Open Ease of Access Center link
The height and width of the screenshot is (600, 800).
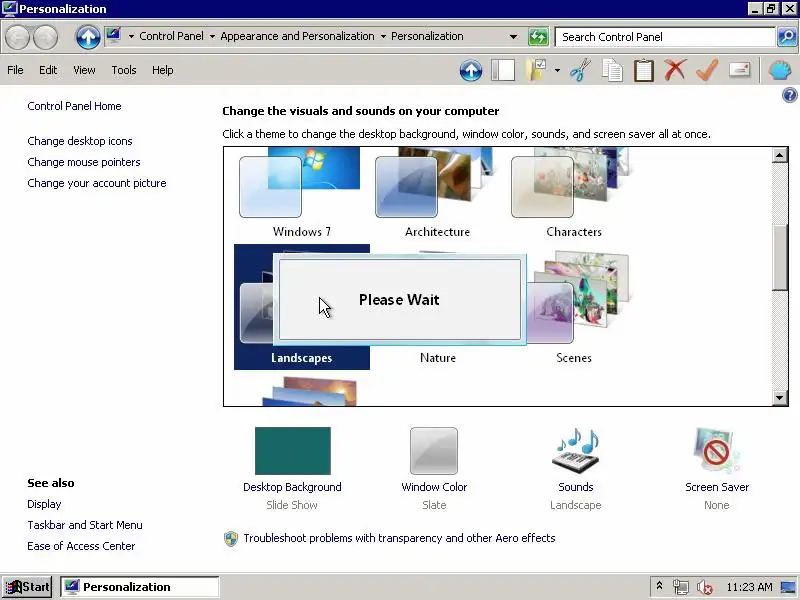click(x=81, y=546)
